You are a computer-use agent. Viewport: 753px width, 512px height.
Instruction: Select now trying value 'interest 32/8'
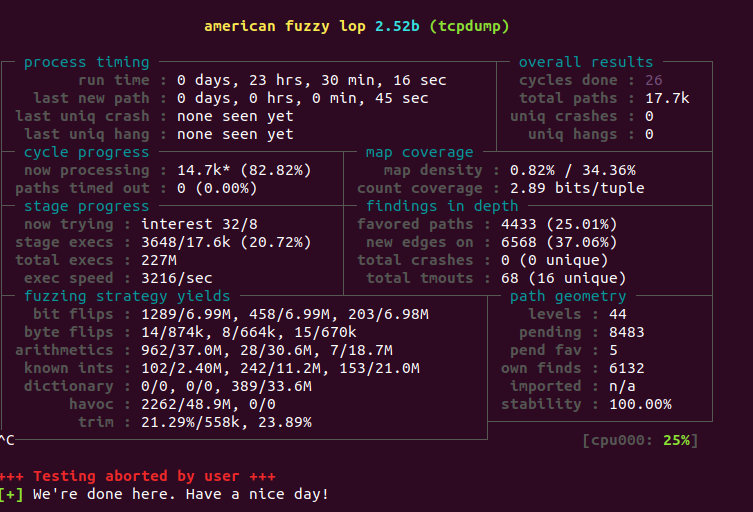tap(199, 224)
